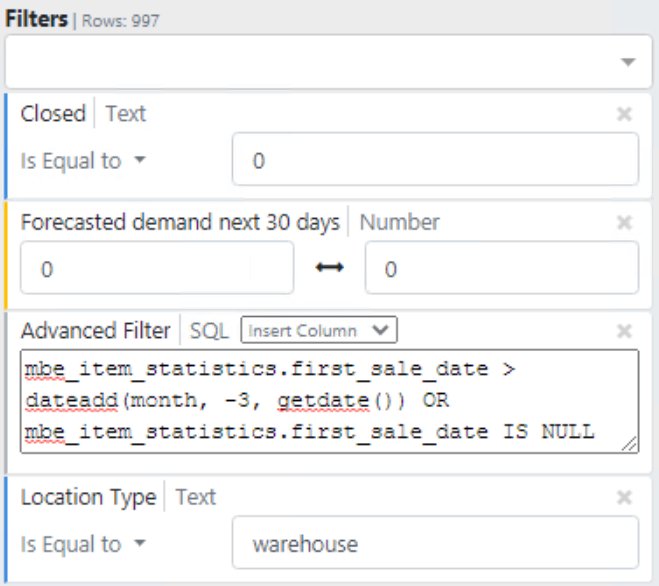Screen dimensions: 659x586
Task: Click the Forecasted demand maximum value field
Action: point(500,269)
